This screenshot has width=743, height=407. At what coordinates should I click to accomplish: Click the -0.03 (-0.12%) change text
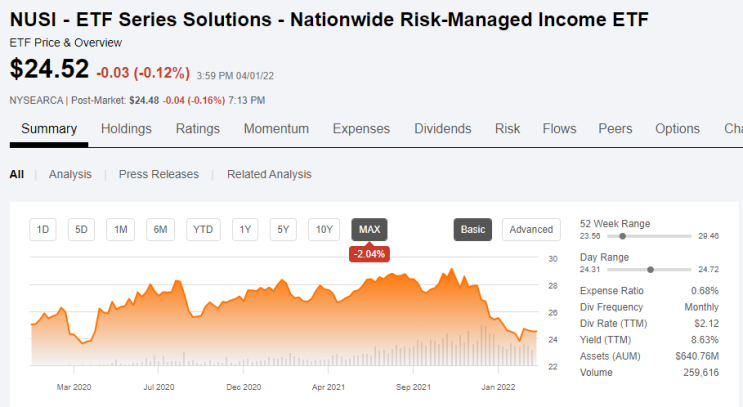click(x=143, y=73)
